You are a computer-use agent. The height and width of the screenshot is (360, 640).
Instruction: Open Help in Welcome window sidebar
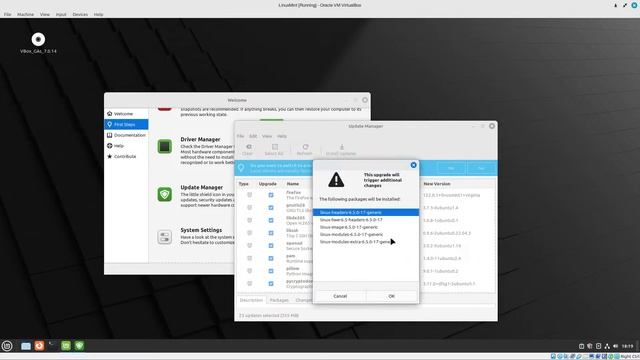pos(126,145)
